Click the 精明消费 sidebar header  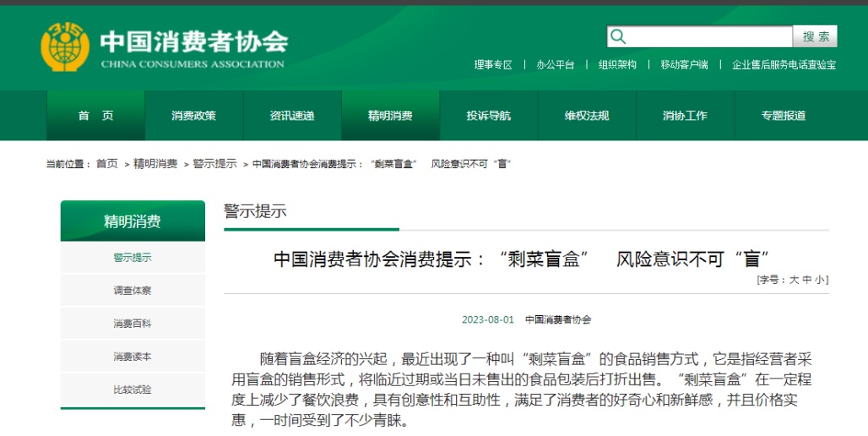pos(133,221)
